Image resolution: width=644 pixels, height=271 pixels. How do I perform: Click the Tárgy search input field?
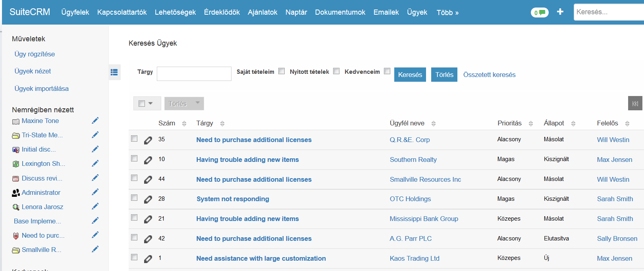coord(194,74)
